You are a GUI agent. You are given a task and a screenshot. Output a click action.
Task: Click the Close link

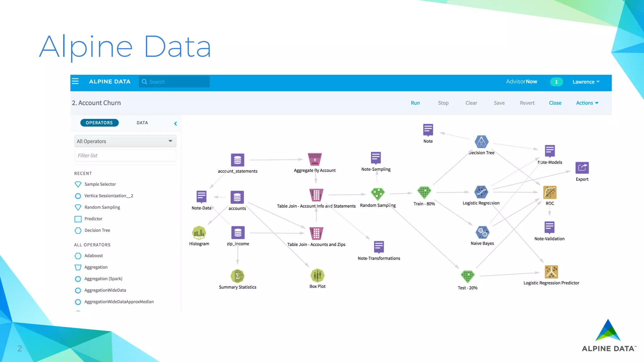555,103
